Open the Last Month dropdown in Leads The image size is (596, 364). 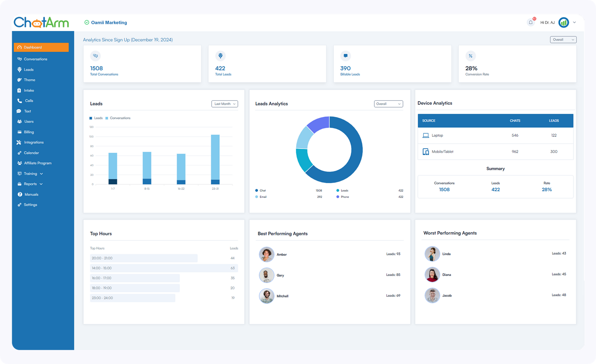(x=224, y=104)
